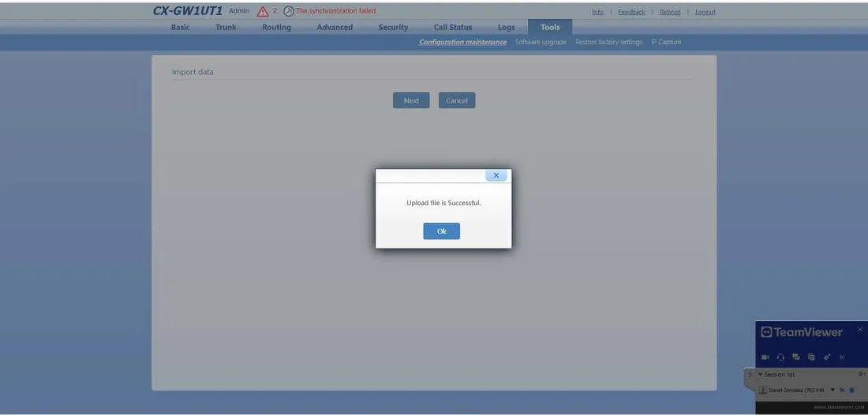Click the TeamViewer logo

click(802, 332)
